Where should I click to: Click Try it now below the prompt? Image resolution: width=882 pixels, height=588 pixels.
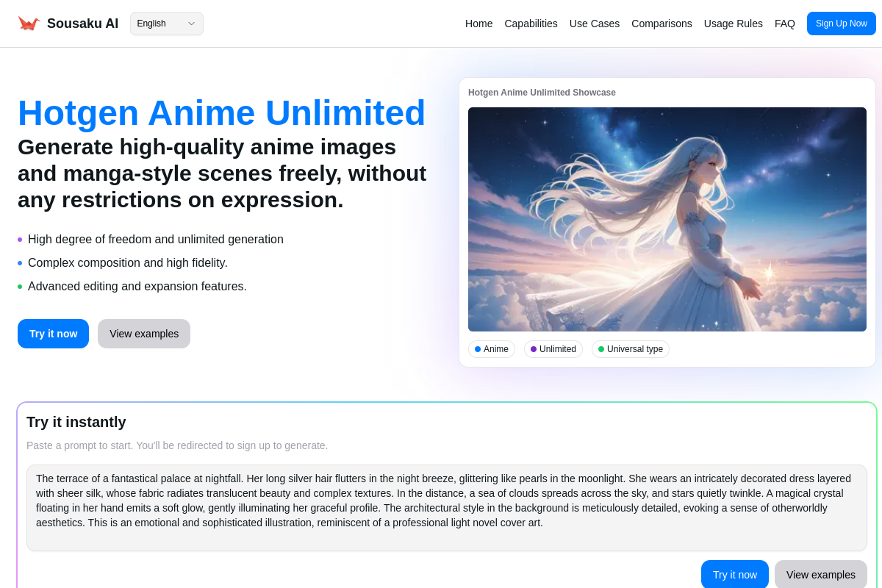[x=734, y=575]
